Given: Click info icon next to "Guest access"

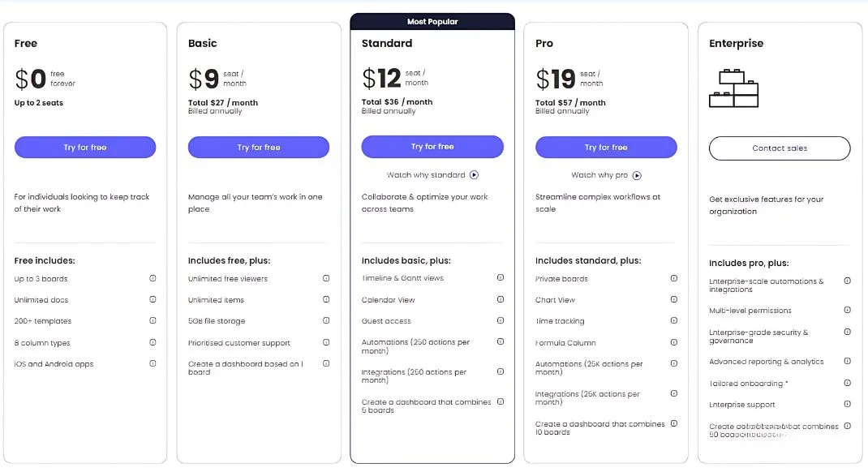Looking at the screenshot, I should click(x=501, y=320).
